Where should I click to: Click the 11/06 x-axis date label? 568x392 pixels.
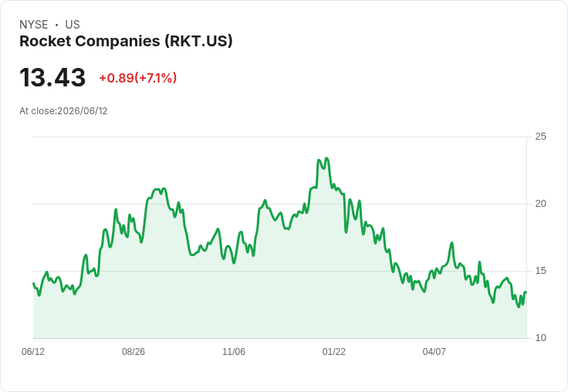click(x=234, y=351)
